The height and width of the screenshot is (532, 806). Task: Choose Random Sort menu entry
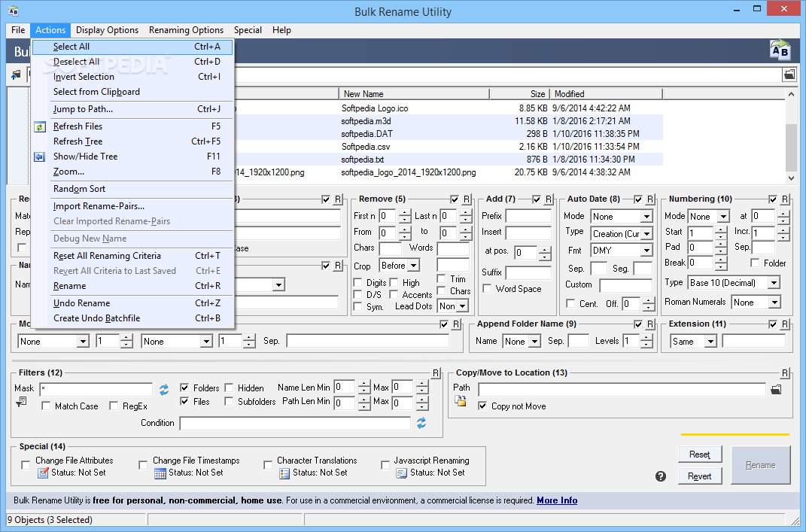[132, 189]
